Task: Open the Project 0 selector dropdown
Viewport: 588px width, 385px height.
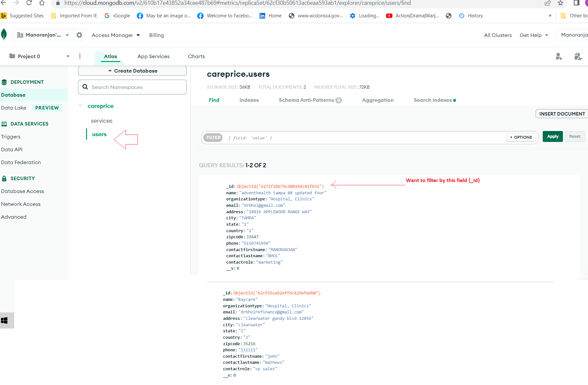Action: 39,56
